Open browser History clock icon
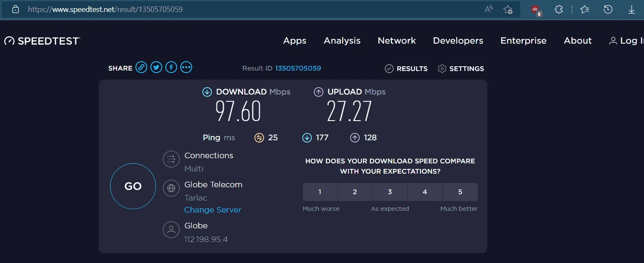The width and height of the screenshot is (644, 263). click(x=608, y=9)
